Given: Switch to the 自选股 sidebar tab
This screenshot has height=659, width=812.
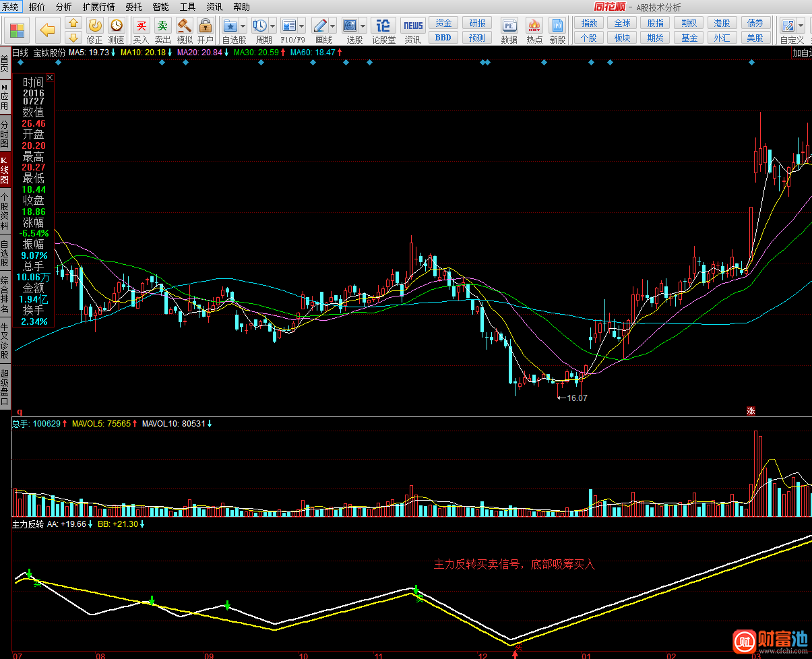Looking at the screenshot, I should point(5,253).
